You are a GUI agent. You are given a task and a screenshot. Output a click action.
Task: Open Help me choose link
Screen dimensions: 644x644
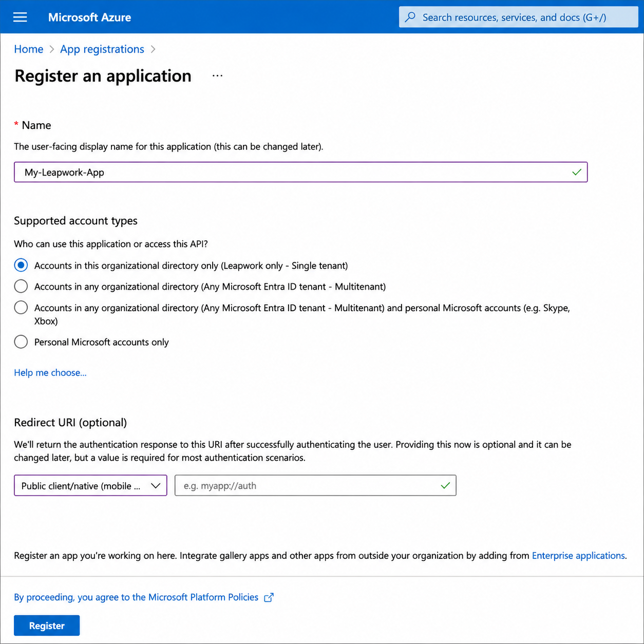pyautogui.click(x=50, y=373)
